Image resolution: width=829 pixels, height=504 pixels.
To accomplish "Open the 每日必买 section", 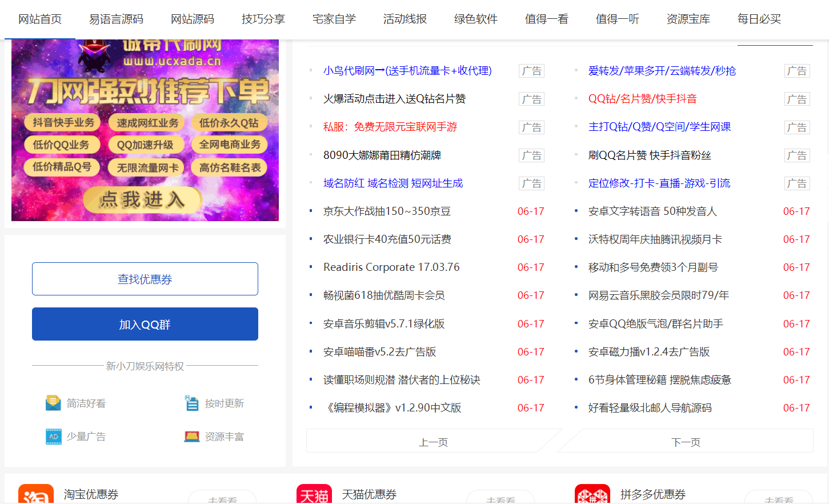I will pyautogui.click(x=759, y=18).
